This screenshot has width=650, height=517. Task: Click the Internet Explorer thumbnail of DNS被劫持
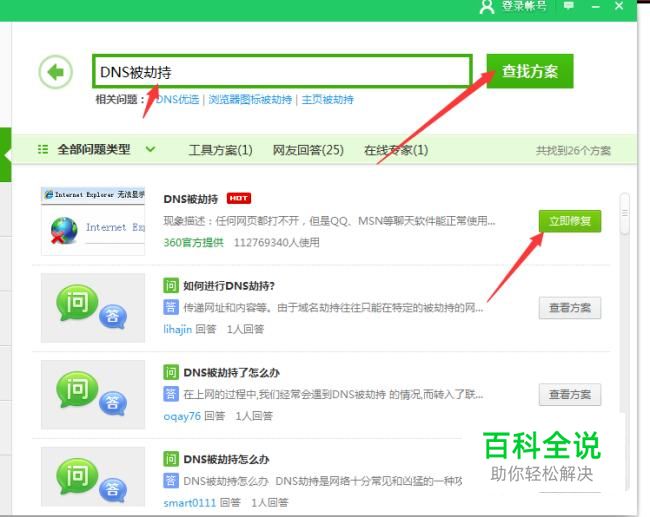(93, 221)
